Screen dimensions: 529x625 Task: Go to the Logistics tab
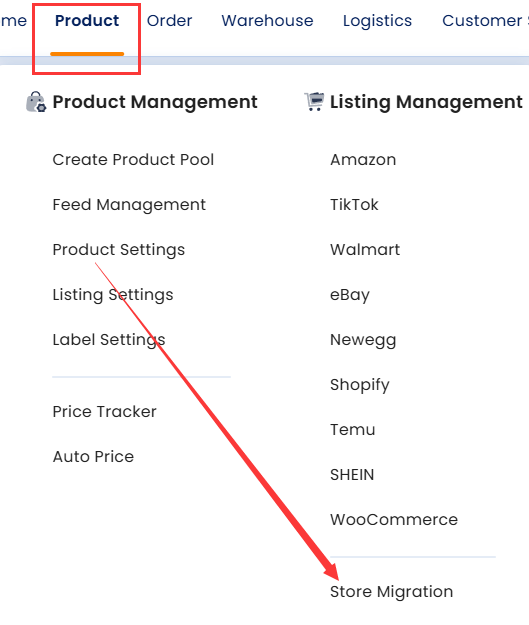click(x=377, y=21)
